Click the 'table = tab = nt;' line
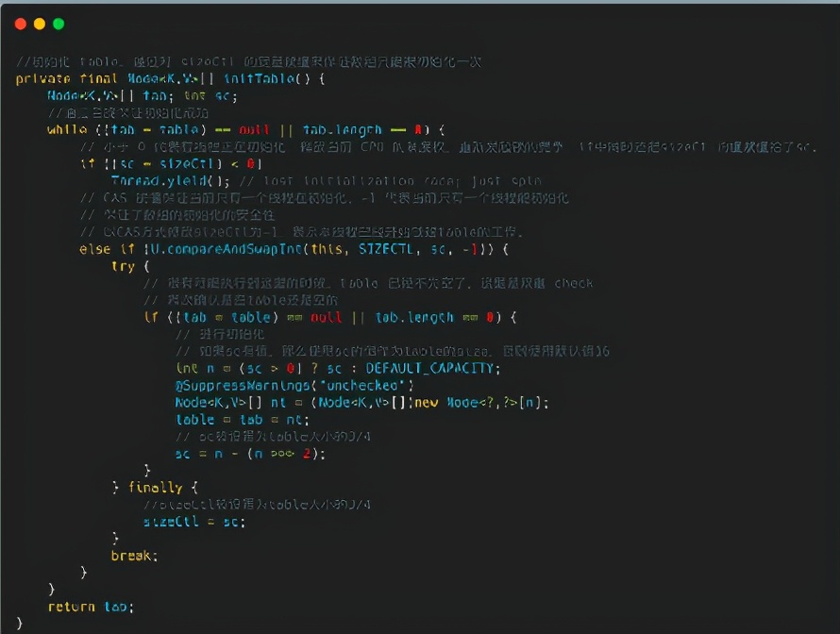The image size is (840, 634). [x=243, y=420]
